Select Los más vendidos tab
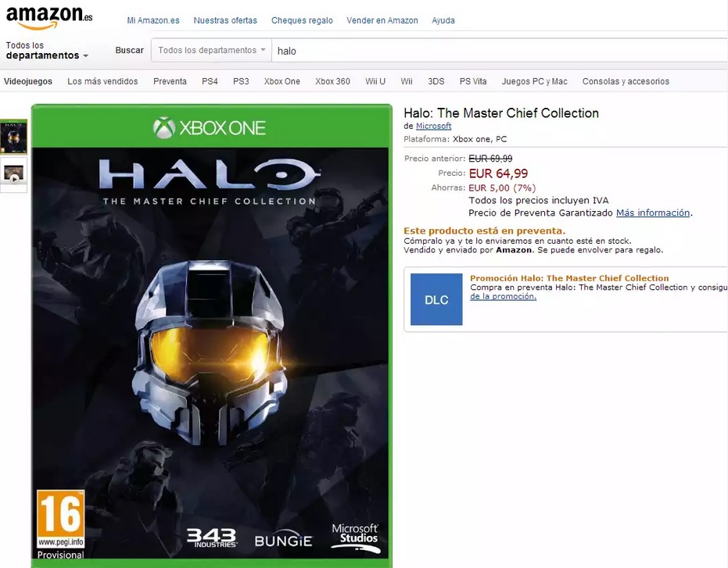 (x=102, y=81)
